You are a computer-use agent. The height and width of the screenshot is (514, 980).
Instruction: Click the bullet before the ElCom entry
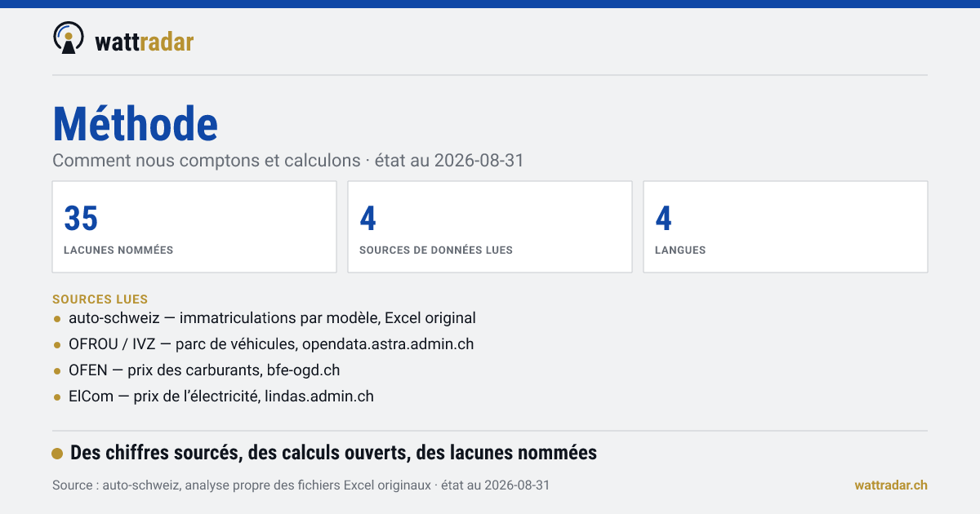coord(57,397)
